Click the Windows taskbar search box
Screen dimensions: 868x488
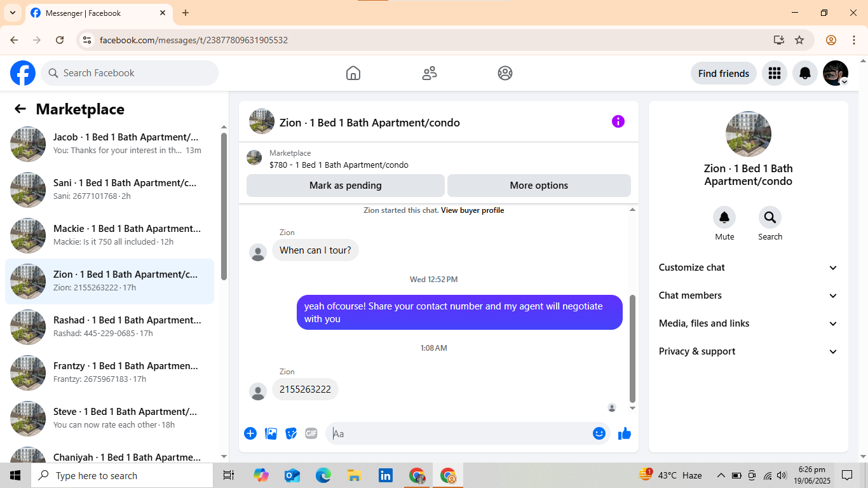coord(122,475)
